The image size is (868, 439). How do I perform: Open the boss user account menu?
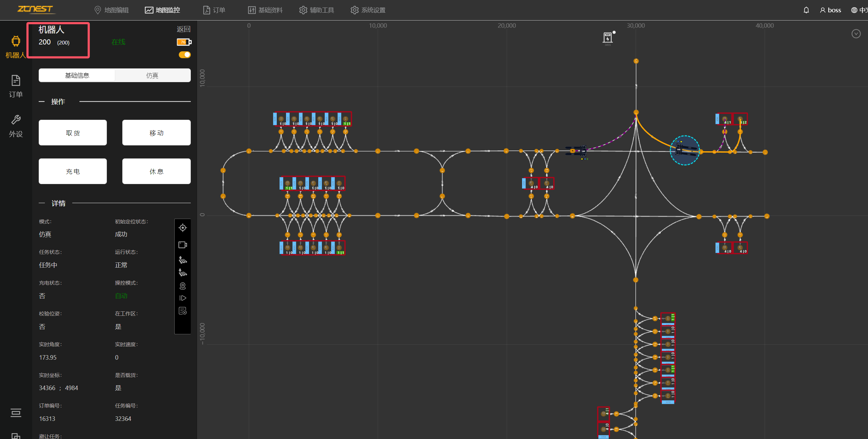(830, 10)
